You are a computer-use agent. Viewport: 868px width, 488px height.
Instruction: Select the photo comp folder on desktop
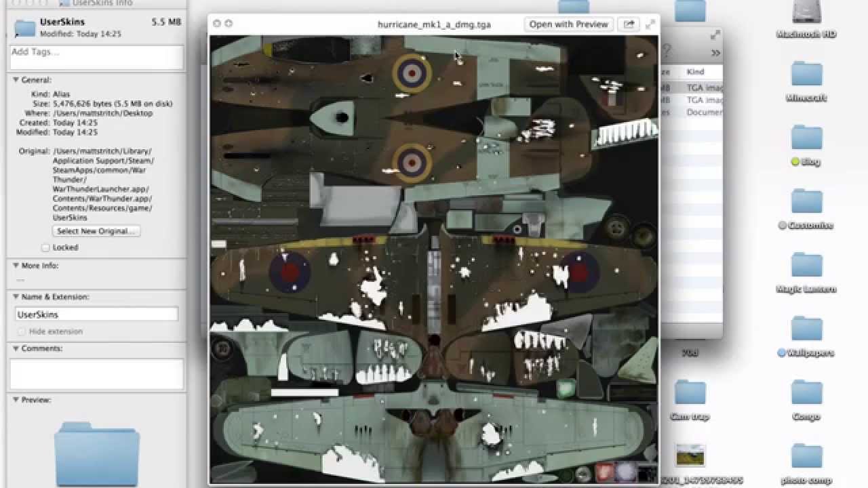click(806, 456)
